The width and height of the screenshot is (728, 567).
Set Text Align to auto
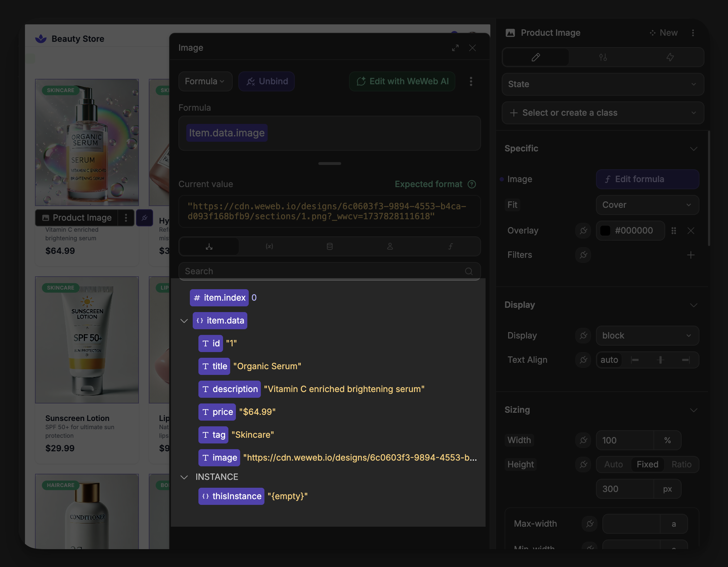pos(609,360)
